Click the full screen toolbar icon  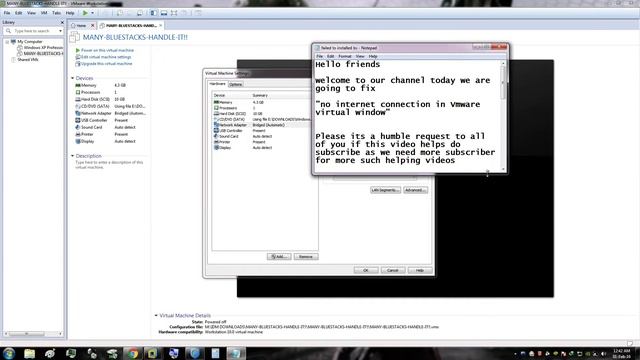click(x=174, y=13)
